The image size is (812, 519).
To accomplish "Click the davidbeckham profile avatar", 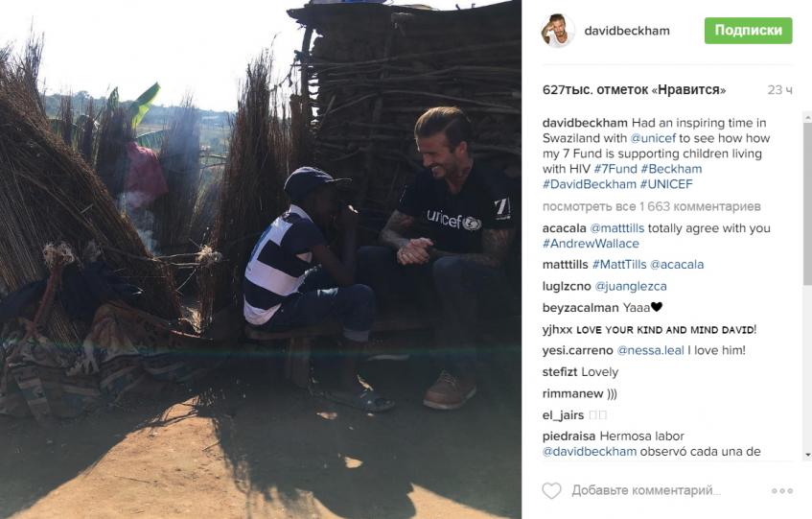I will pos(558,31).
